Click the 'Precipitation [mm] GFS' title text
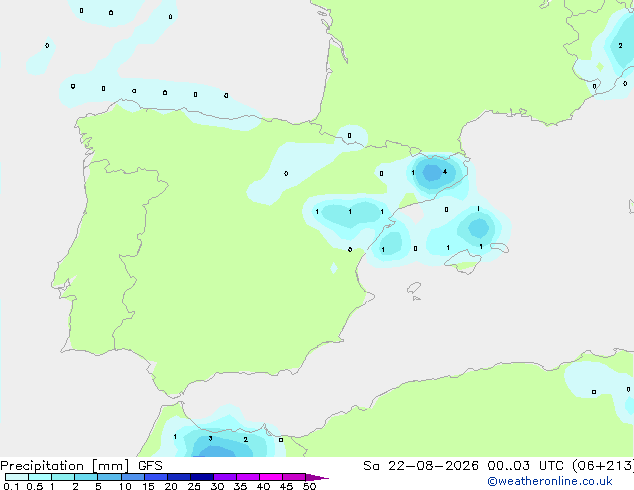 click(x=81, y=466)
